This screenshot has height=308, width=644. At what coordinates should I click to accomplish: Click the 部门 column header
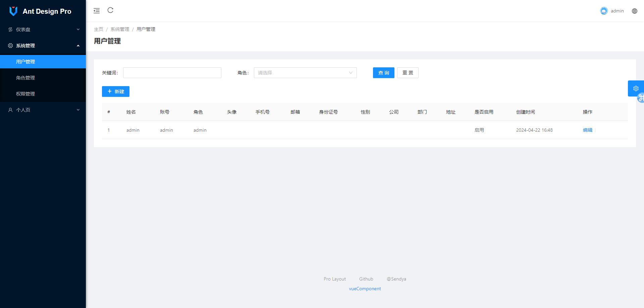pyautogui.click(x=422, y=112)
